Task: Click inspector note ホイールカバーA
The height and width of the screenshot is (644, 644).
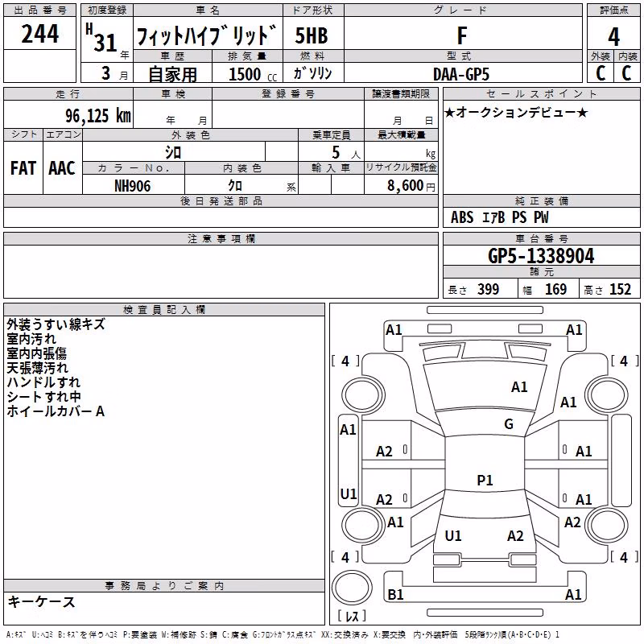Action: point(56,411)
